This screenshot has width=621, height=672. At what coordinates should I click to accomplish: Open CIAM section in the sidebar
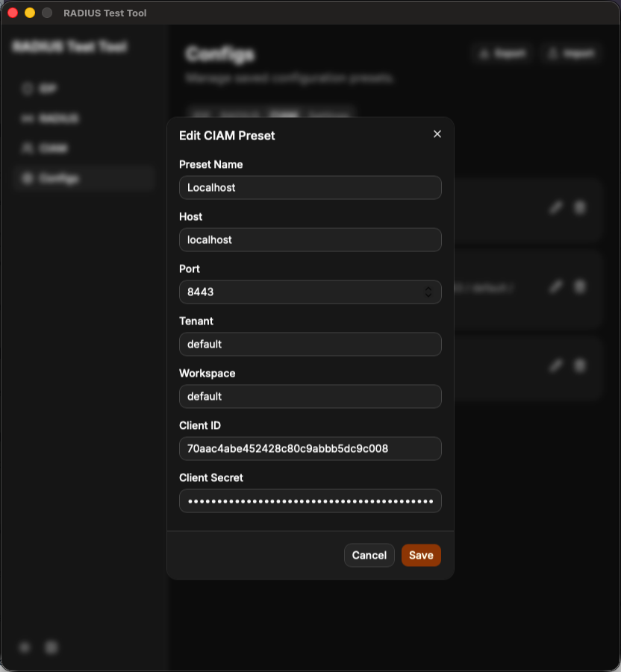click(84, 148)
